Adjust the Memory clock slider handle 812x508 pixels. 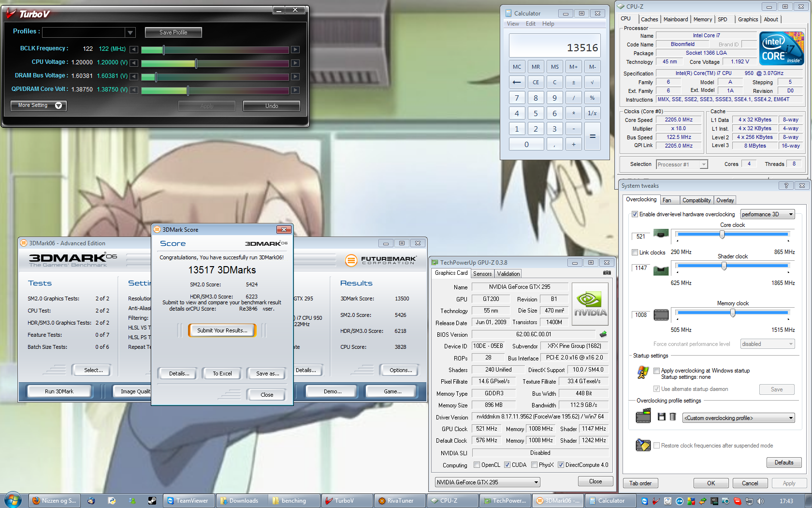(x=733, y=313)
